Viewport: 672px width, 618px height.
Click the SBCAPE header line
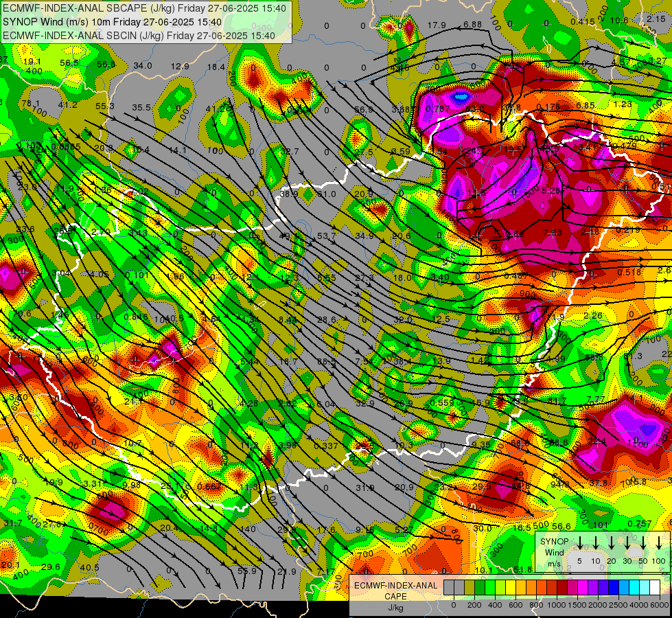[x=144, y=8]
